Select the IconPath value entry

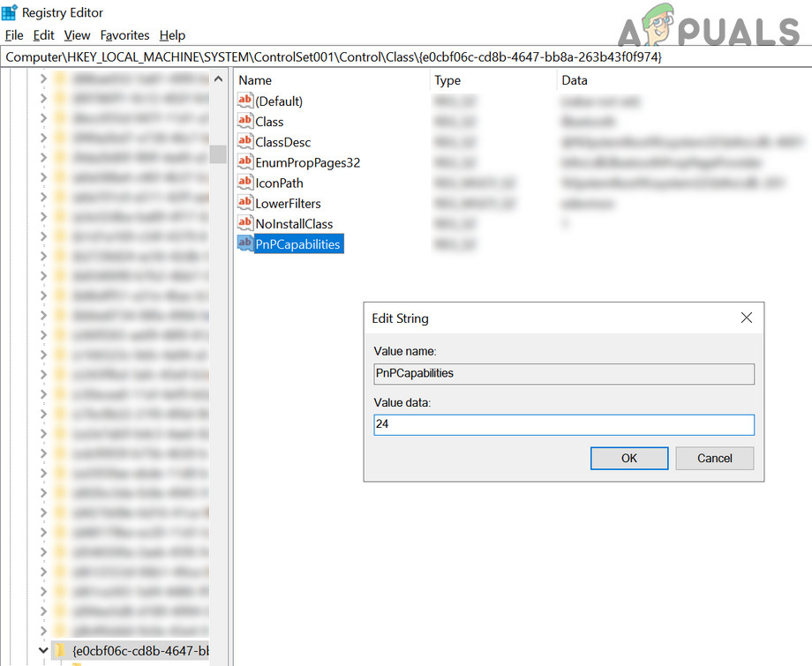279,183
